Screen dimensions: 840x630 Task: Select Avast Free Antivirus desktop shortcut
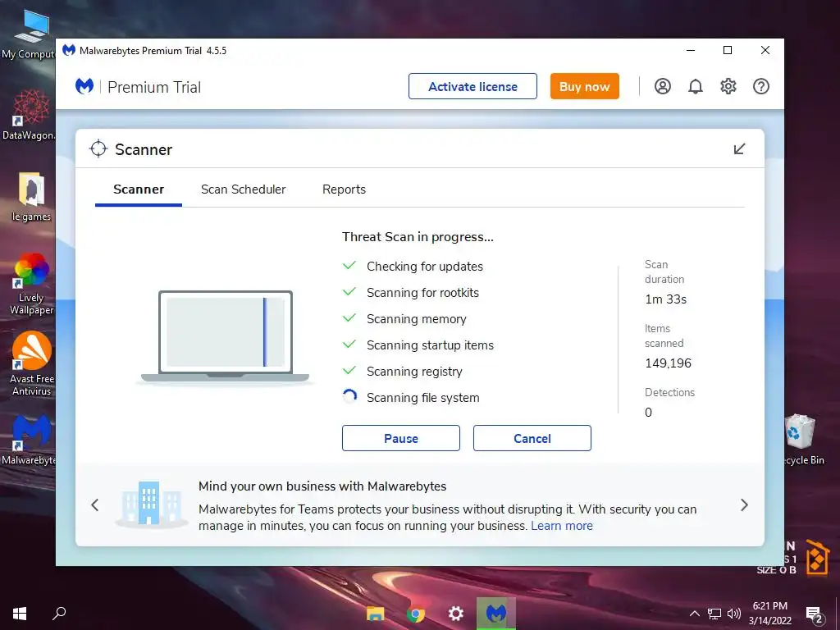pyautogui.click(x=31, y=364)
